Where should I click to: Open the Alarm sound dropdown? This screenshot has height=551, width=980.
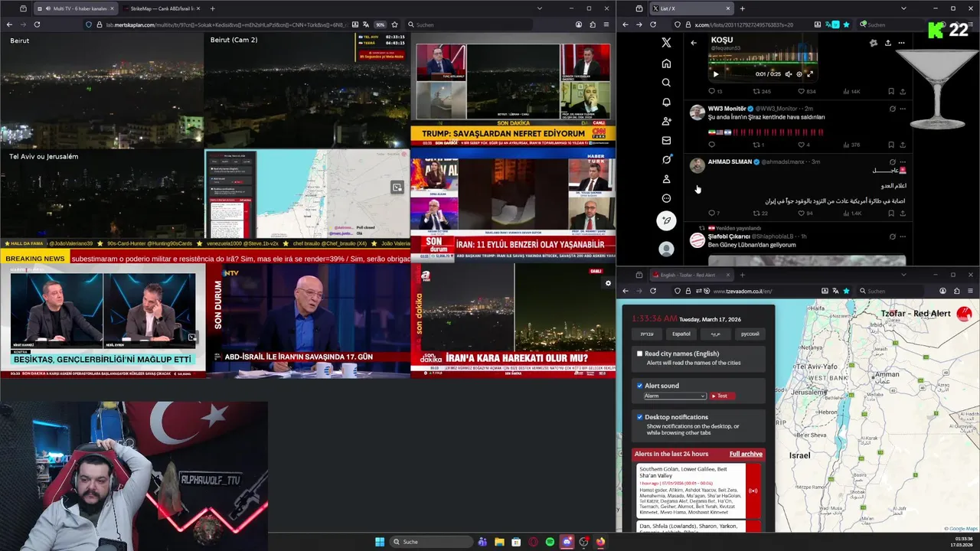[x=675, y=396]
